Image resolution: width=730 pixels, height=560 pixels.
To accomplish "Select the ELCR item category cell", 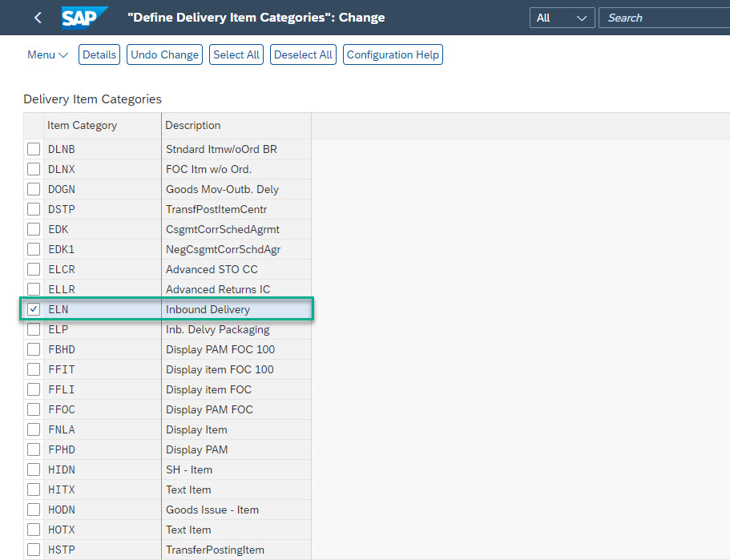I will point(103,269).
